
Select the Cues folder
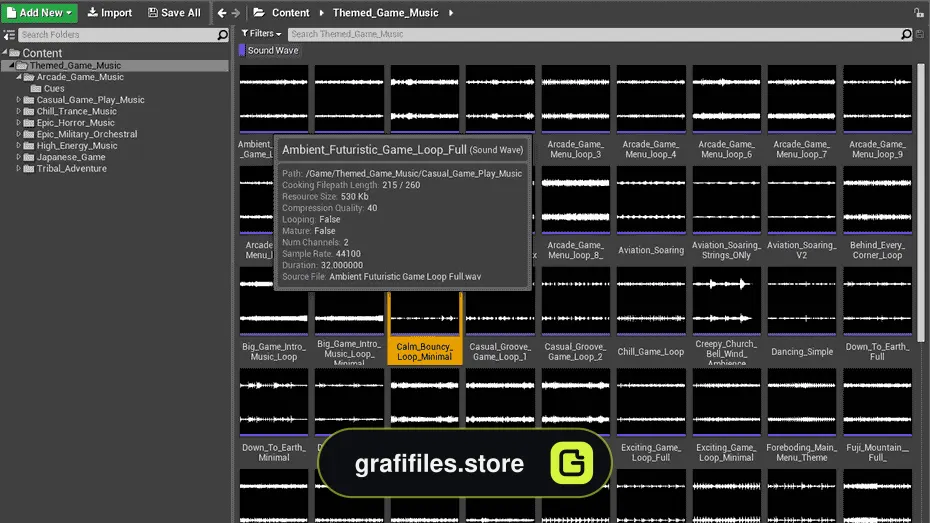pos(54,88)
